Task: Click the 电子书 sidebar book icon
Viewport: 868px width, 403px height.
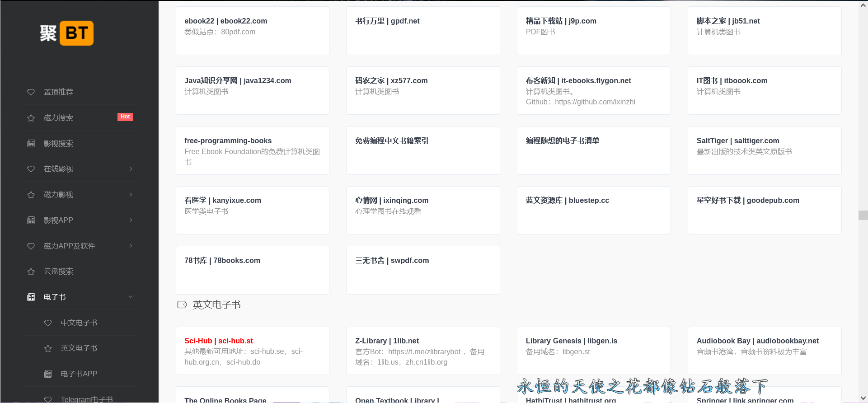Action: click(x=31, y=297)
